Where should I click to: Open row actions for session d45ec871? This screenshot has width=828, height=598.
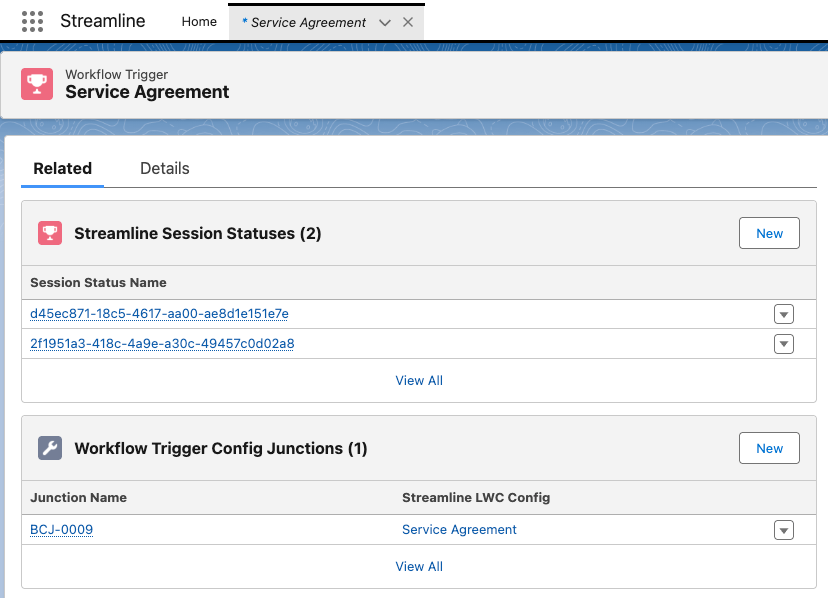[x=784, y=314]
